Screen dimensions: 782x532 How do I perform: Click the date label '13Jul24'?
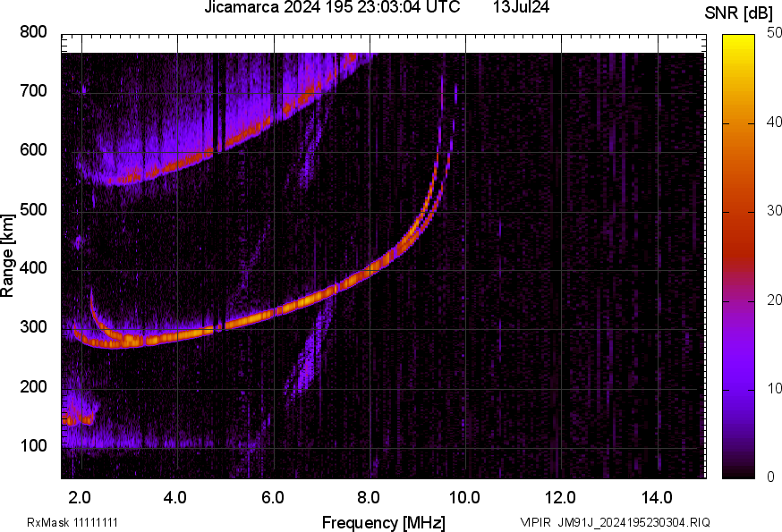pos(521,7)
